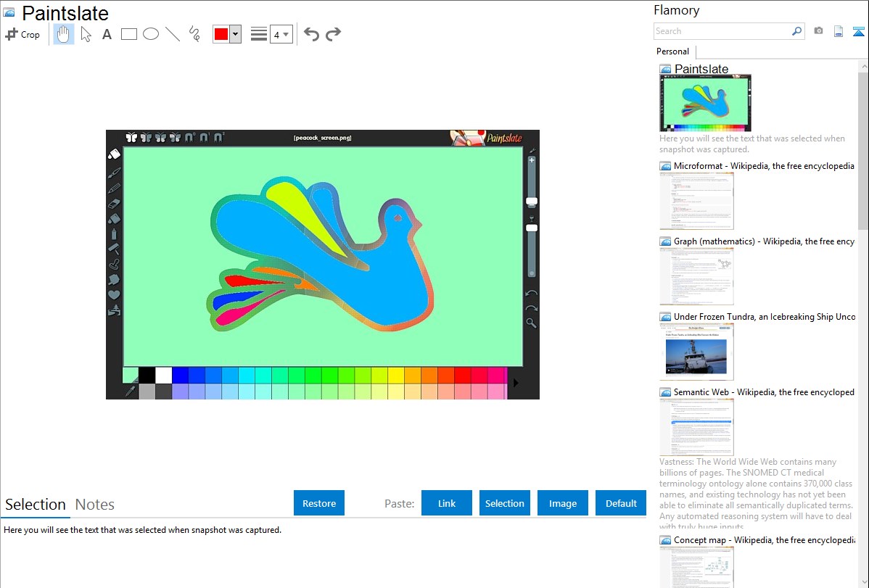Redo the last undone action
The height and width of the screenshot is (588, 869).
click(x=333, y=34)
